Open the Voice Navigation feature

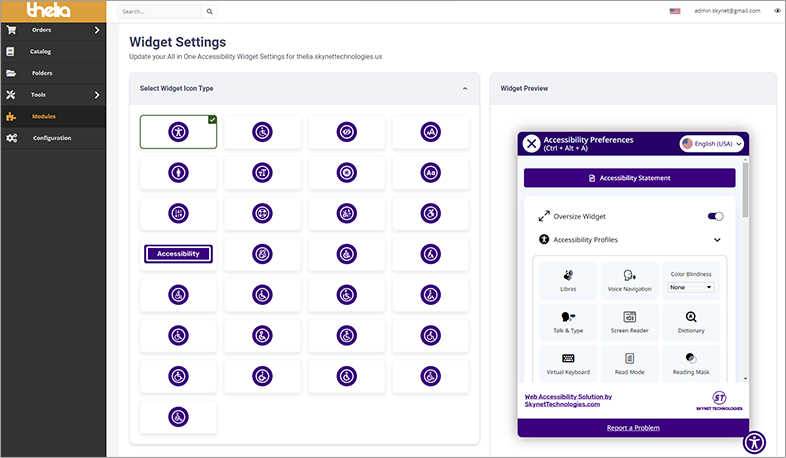629,281
